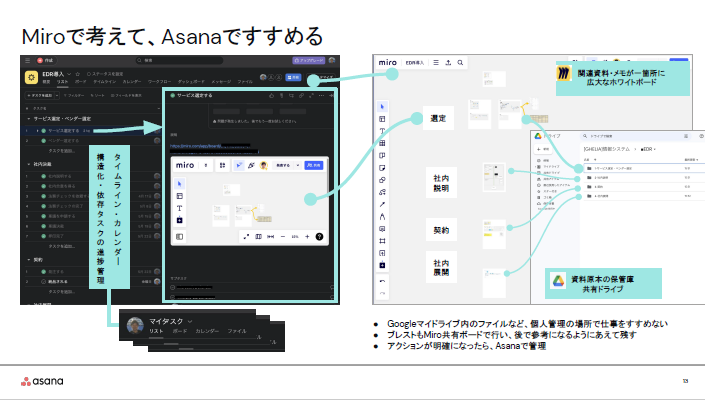Click the attachment clip icon in task pane
The image size is (705, 400).
[281, 95]
